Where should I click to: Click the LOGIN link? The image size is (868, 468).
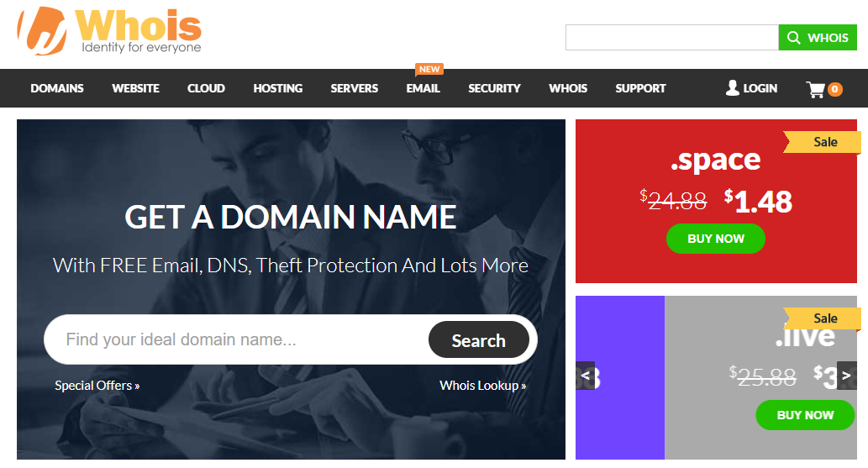point(751,88)
